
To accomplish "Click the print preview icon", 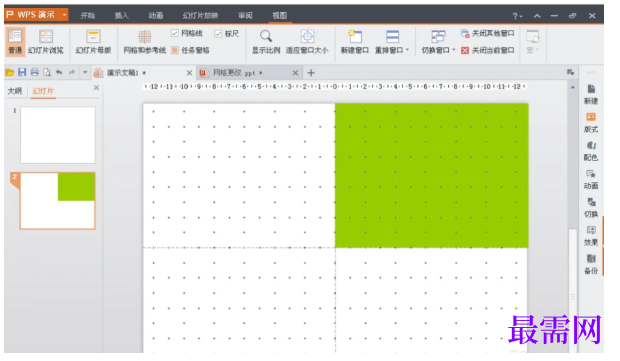I will 47,72.
